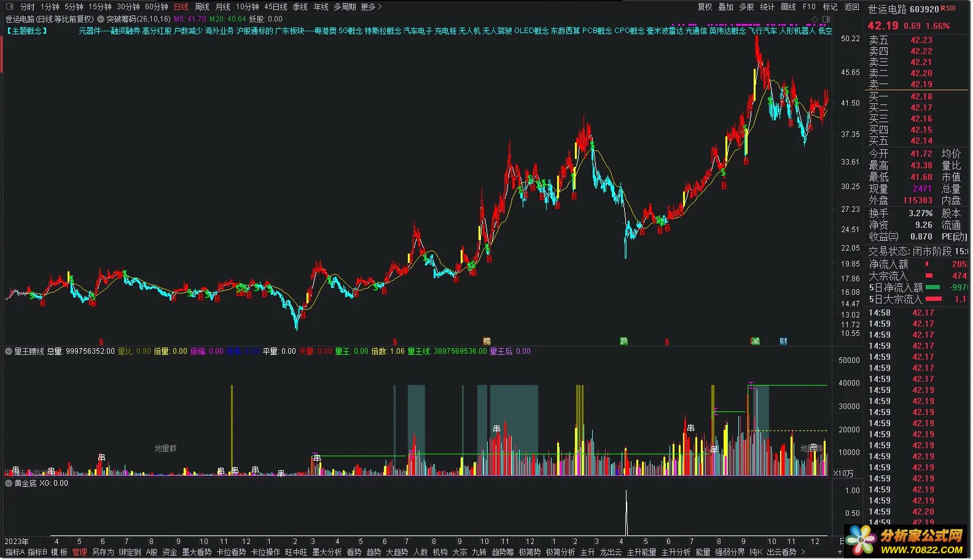Select the 10分钟 period
Screen dimensions: 973x560
[248, 7]
